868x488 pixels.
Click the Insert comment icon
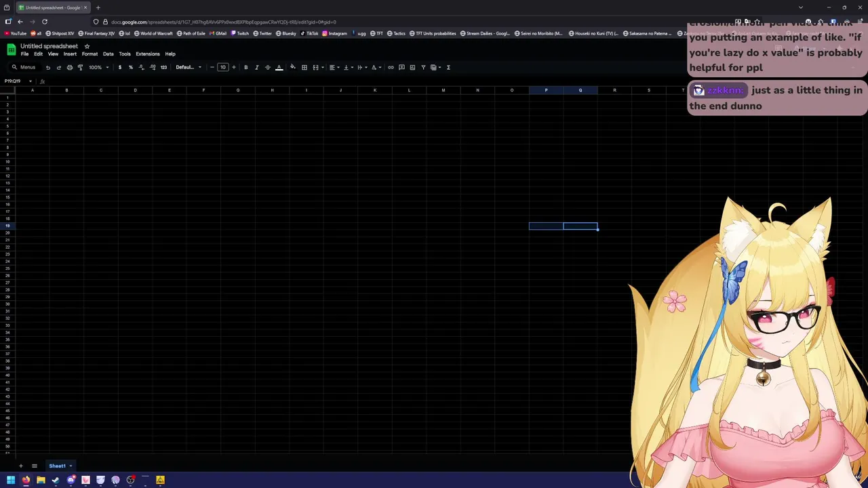click(x=401, y=67)
